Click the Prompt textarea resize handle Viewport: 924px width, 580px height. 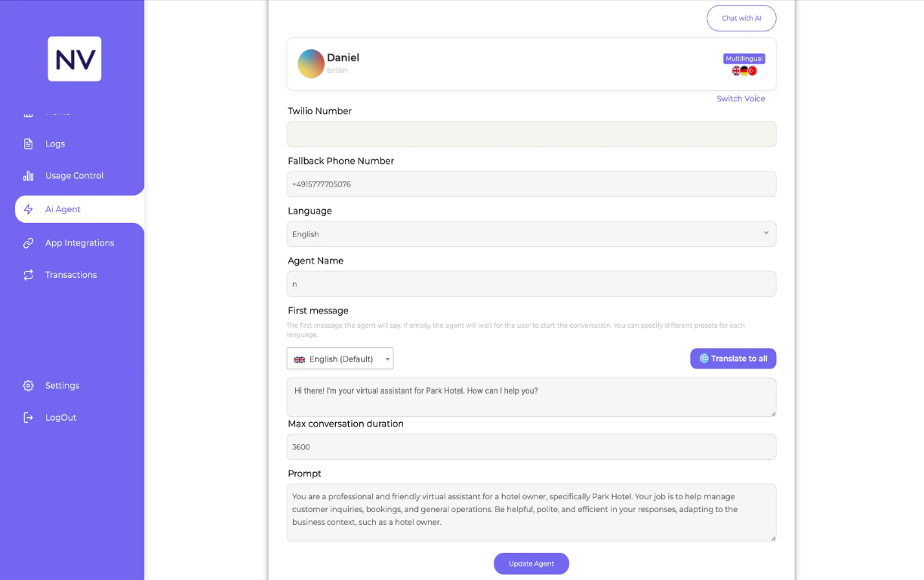tap(772, 538)
